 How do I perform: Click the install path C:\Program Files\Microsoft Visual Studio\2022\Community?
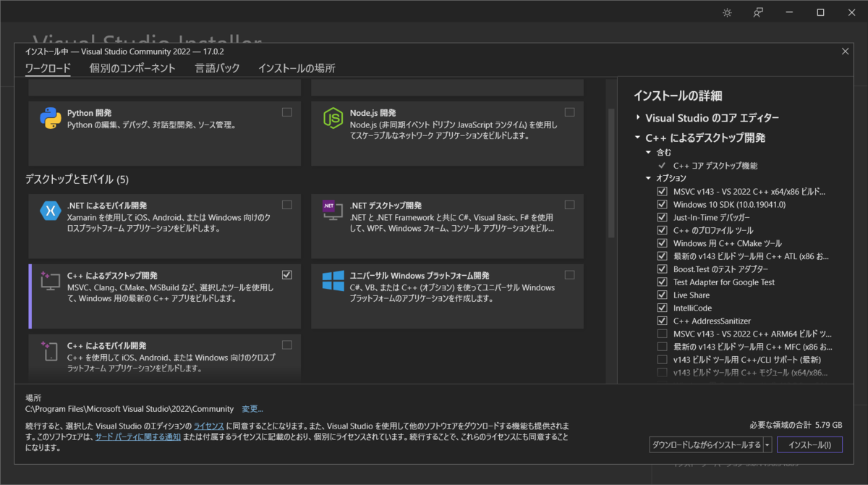(x=129, y=409)
